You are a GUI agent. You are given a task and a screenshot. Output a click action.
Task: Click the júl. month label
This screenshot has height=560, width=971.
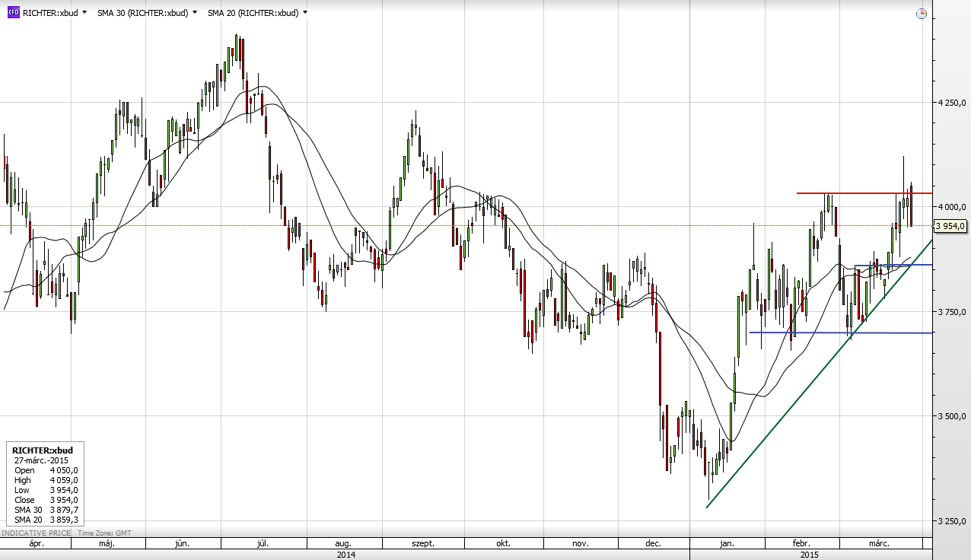pyautogui.click(x=264, y=543)
